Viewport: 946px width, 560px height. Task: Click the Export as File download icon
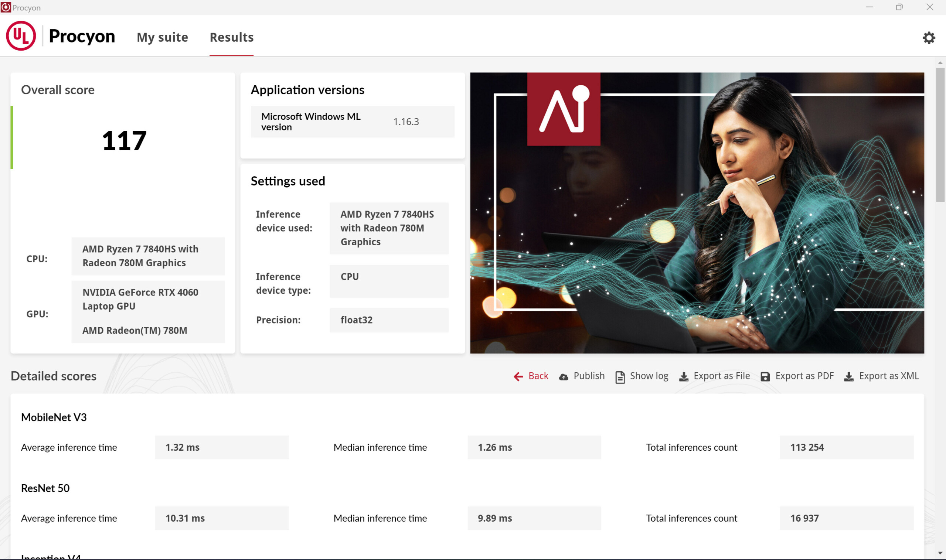[x=684, y=377]
